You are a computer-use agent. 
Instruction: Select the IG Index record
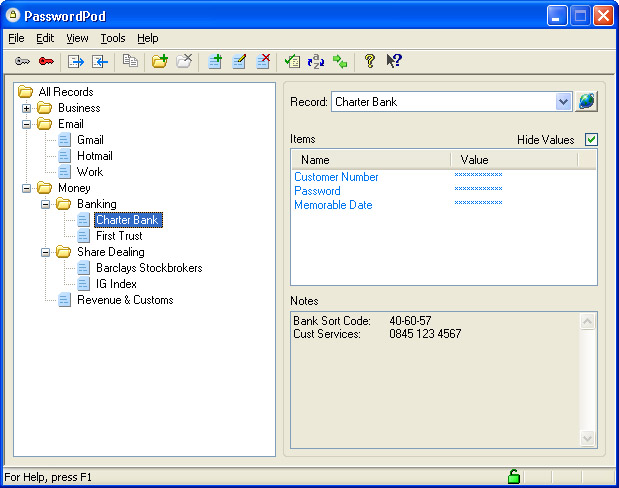click(x=116, y=284)
